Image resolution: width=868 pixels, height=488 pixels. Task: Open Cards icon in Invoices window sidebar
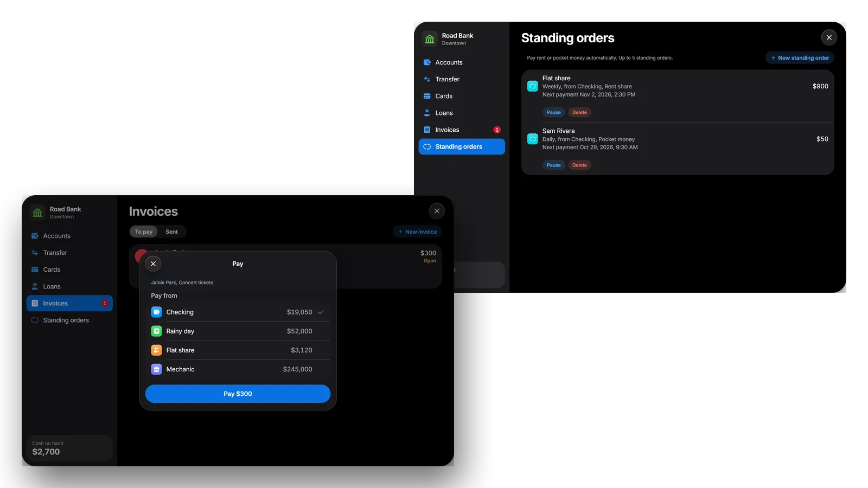[x=35, y=269]
